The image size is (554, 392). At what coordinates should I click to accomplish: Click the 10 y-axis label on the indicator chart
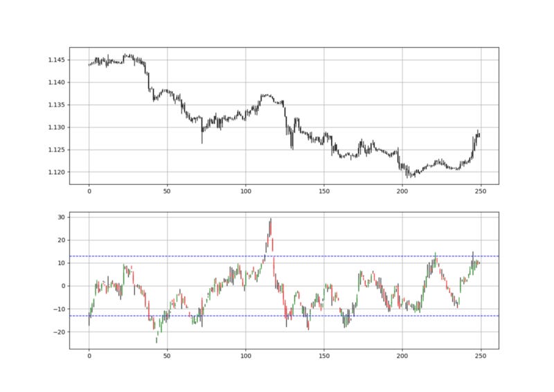pyautogui.click(x=61, y=263)
